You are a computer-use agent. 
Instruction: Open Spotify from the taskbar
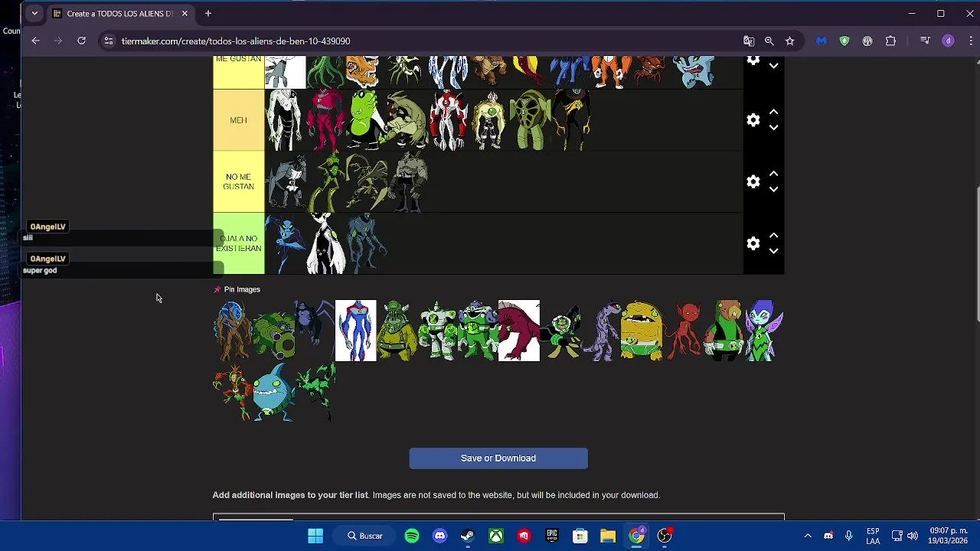point(412,536)
